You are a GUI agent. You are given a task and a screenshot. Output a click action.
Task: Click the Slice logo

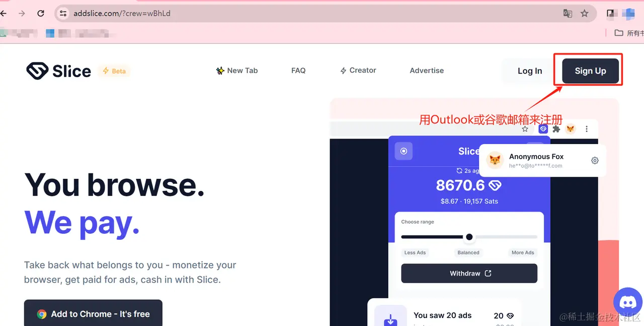(x=59, y=71)
